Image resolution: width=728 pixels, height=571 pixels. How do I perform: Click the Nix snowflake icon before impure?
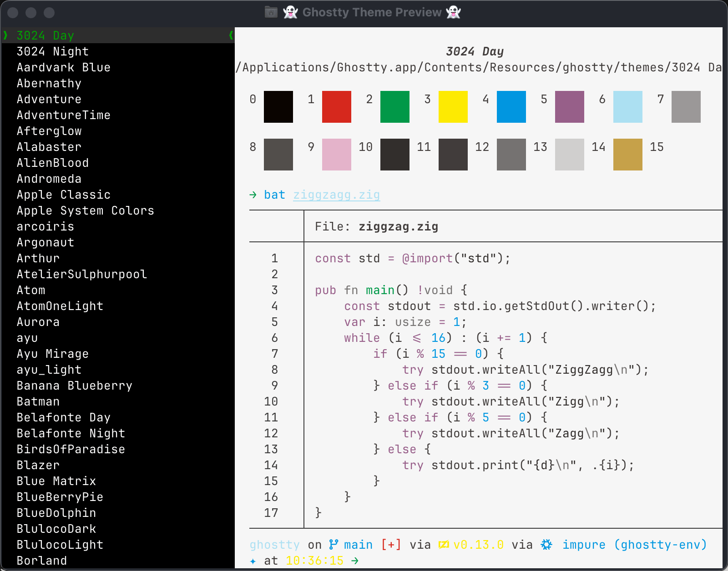tap(546, 545)
